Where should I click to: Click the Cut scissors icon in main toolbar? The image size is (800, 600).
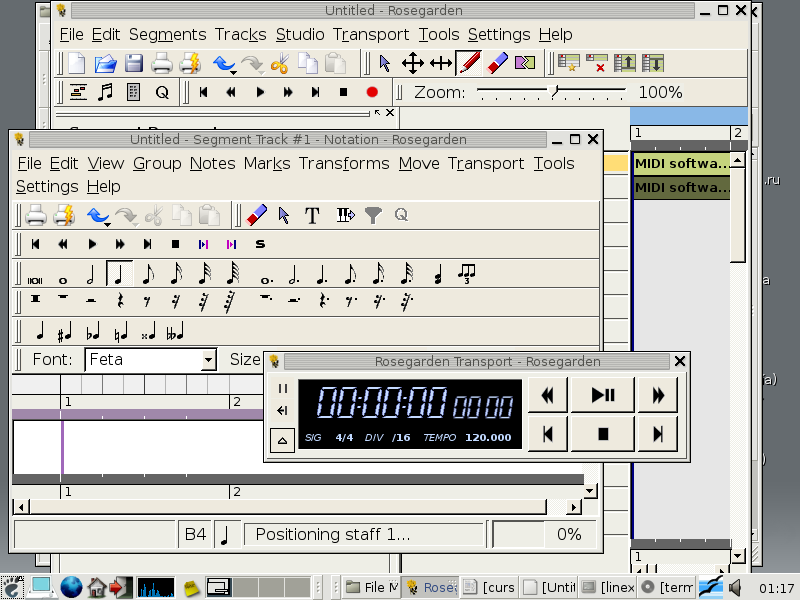[x=280, y=63]
